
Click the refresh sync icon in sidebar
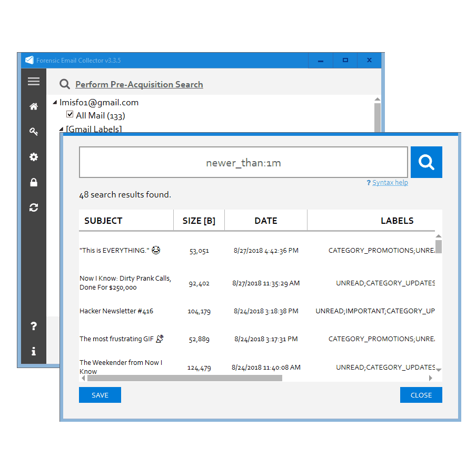click(34, 207)
